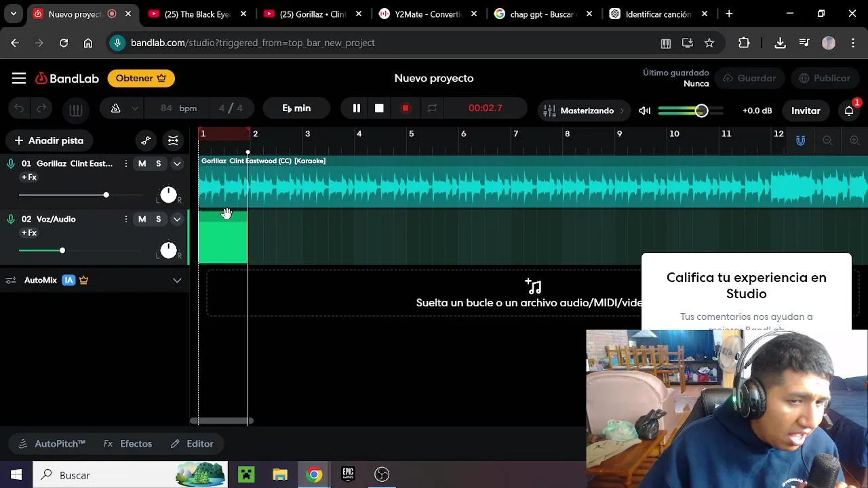Click the Obtener membership button
Image resolution: width=868 pixels, height=488 pixels.
pos(141,79)
